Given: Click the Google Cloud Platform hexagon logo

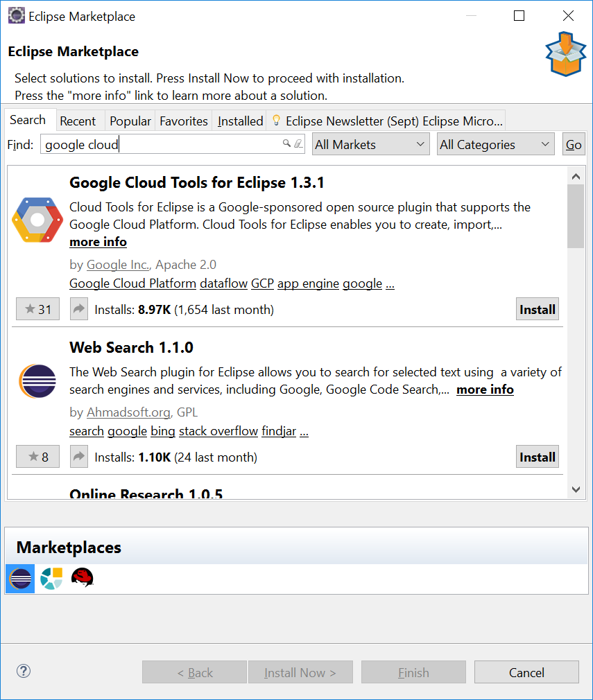Looking at the screenshot, I should pyautogui.click(x=37, y=220).
